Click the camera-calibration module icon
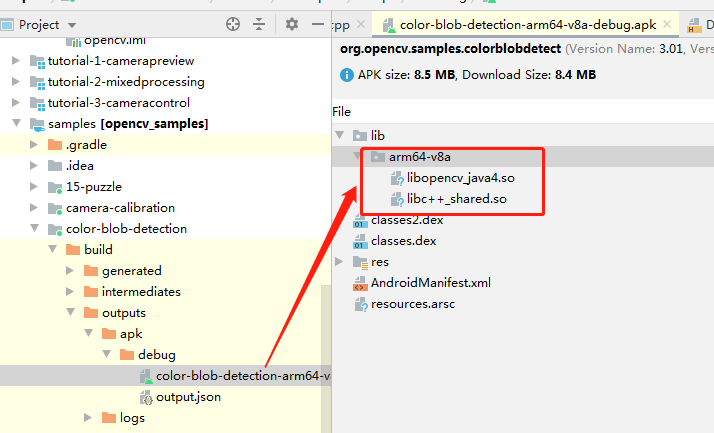Screen dimensions: 714x433 [55, 208]
